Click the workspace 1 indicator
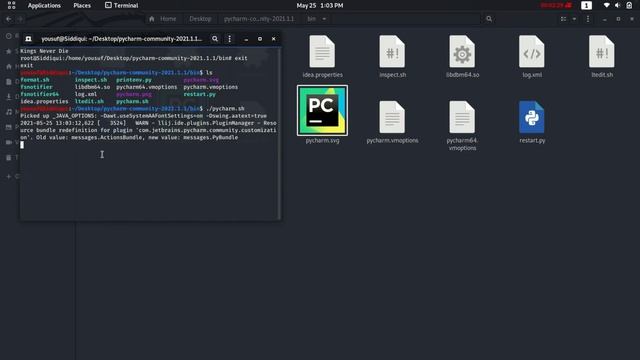This screenshot has width=640, height=360. pos(586,5)
